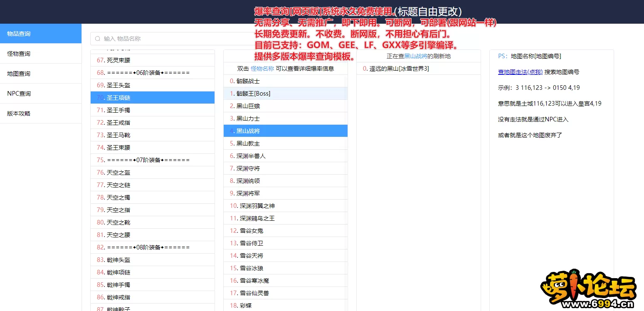
Task: Select monster 14. 雪谷天将
Action: pos(286,256)
